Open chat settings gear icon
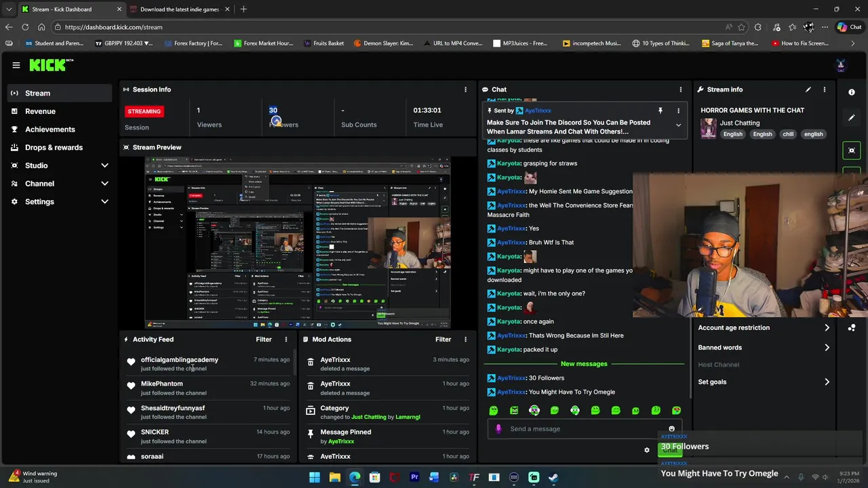Viewport: 868px width, 488px height. (x=646, y=450)
